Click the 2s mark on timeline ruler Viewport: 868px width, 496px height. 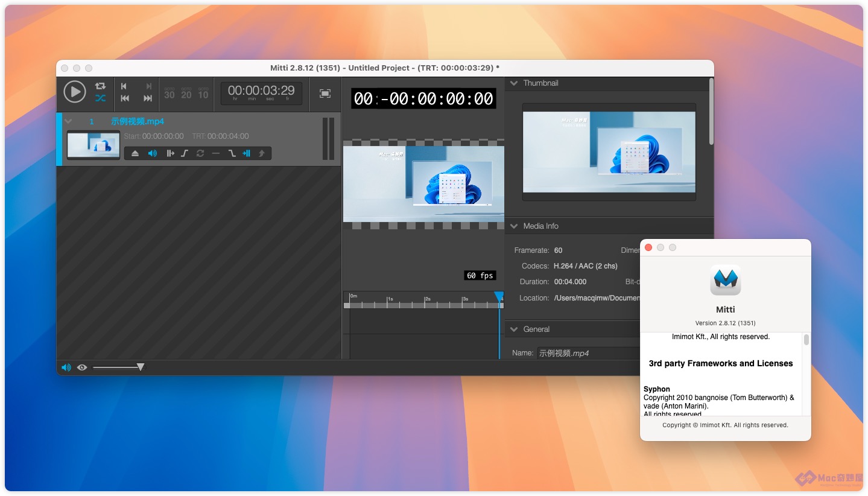[427, 299]
